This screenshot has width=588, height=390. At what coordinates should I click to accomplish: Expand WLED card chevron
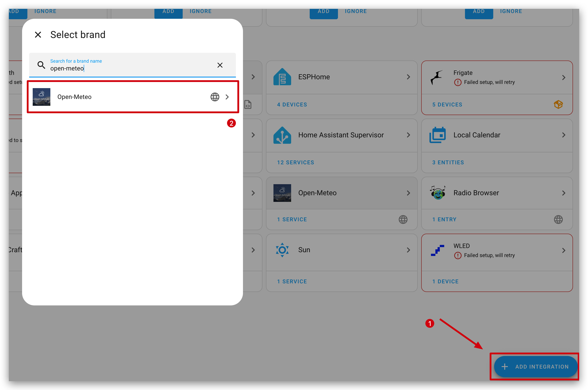coord(563,250)
